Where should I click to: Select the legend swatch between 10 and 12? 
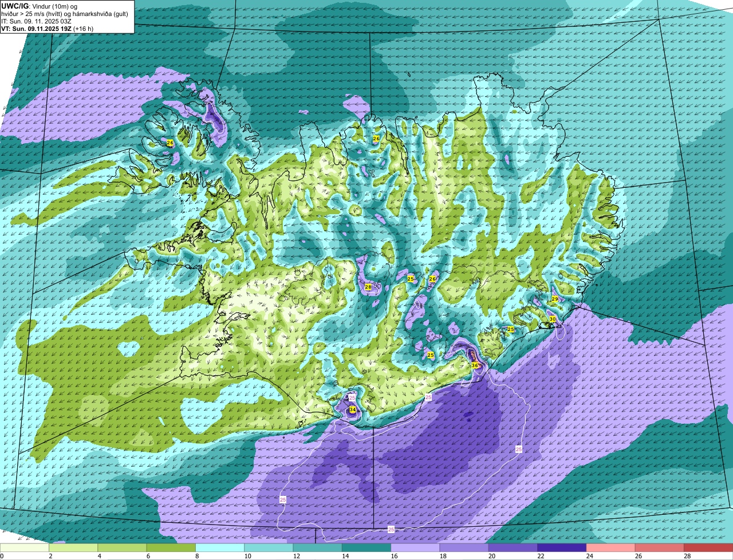[x=269, y=547]
